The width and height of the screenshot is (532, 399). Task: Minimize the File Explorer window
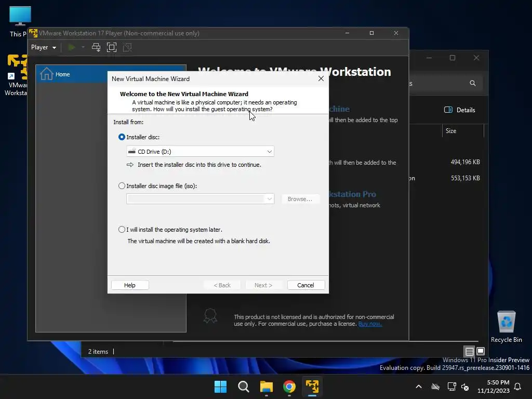tap(429, 58)
